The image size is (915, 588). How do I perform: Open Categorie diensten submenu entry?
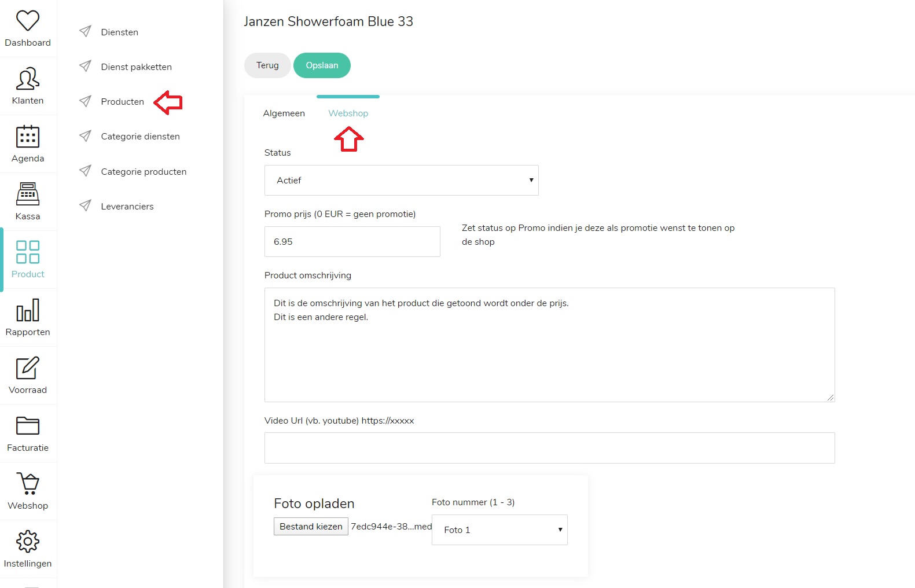pyautogui.click(x=140, y=137)
